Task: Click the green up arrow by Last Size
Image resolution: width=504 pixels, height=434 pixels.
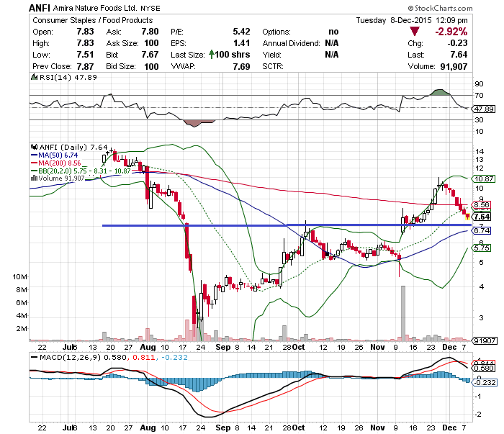Action: pos(211,54)
